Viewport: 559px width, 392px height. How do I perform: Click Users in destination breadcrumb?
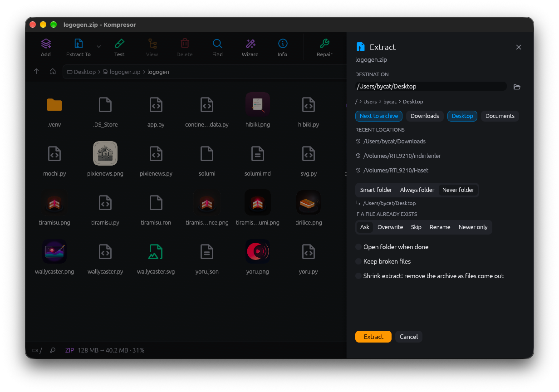[370, 102]
